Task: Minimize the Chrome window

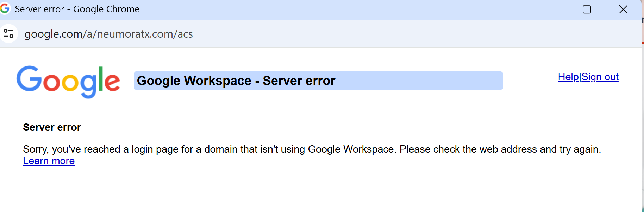Action: pyautogui.click(x=551, y=9)
